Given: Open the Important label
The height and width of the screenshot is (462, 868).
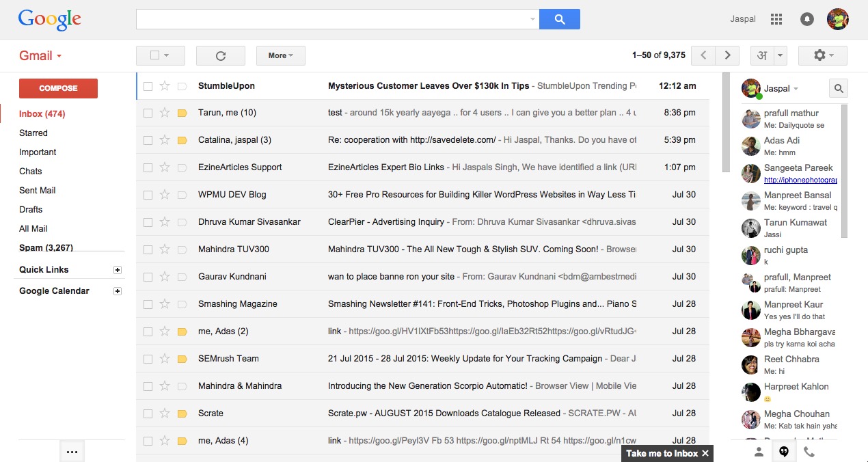Looking at the screenshot, I should coord(38,152).
